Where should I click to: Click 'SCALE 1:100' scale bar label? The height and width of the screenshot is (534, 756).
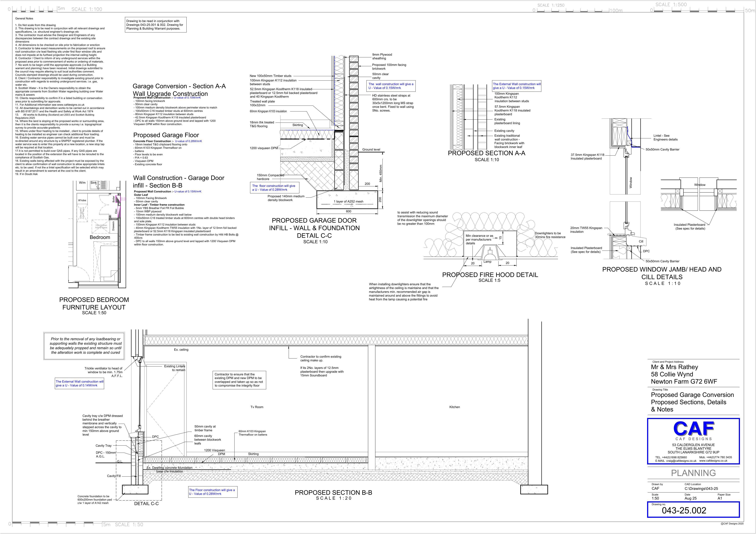[x=87, y=9]
